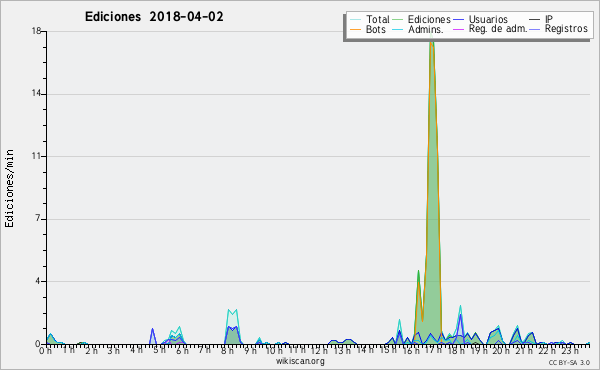Click the y-axis value 18
600x370 pixels.
36,31
